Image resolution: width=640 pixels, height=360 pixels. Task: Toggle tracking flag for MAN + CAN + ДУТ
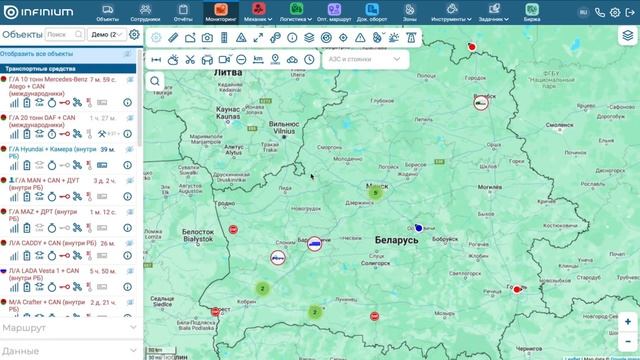(x=130, y=181)
